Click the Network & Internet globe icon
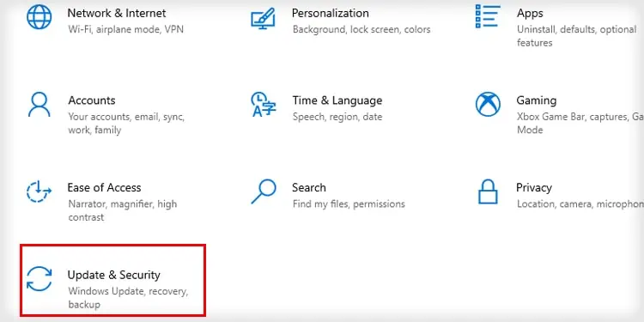 tap(39, 16)
